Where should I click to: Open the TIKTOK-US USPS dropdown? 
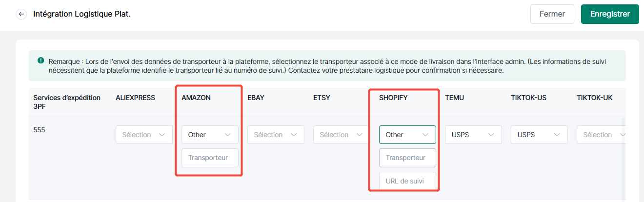539,135
